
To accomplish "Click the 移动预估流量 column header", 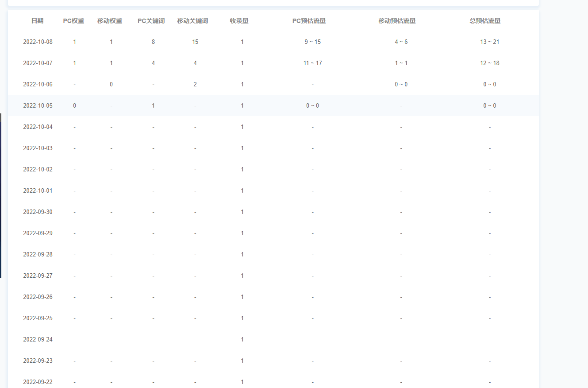I will [397, 21].
